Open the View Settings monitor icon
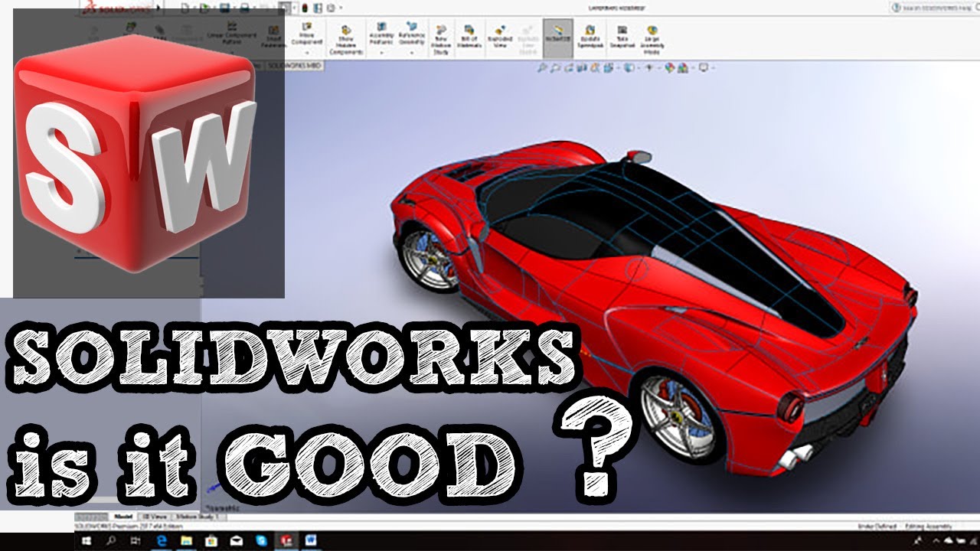This screenshot has width=980, height=551. pyautogui.click(x=703, y=68)
